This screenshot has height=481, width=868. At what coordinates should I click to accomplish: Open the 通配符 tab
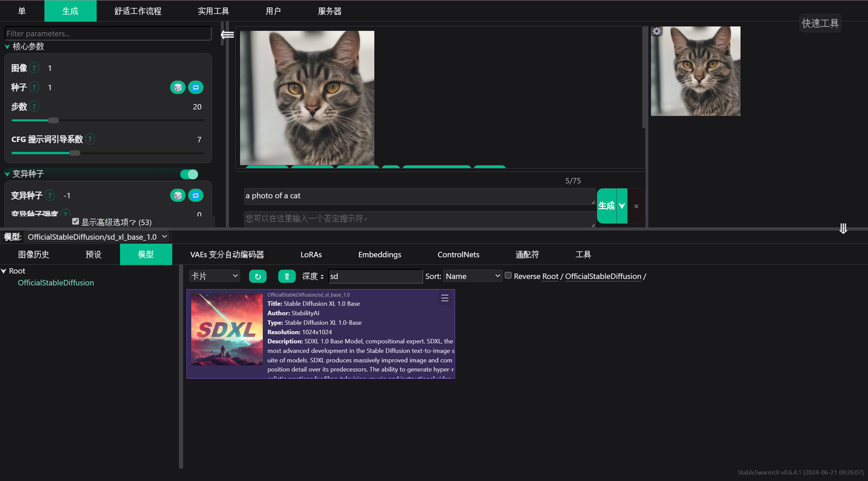(527, 254)
